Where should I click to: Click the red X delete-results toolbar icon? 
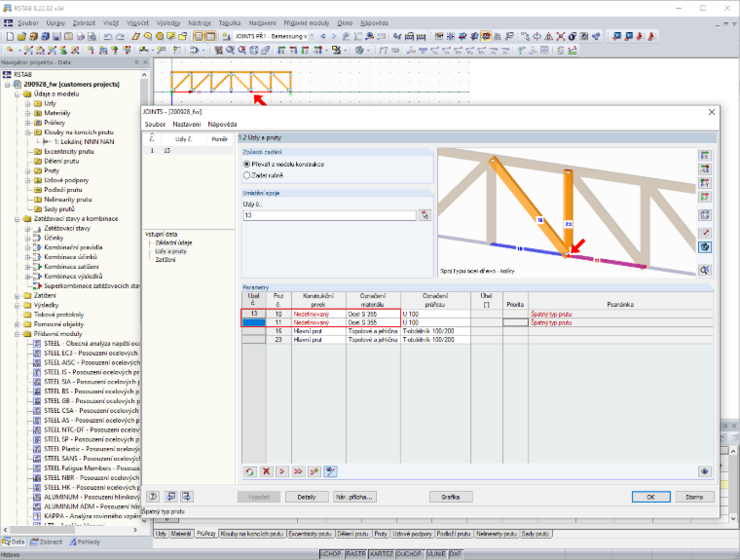click(x=561, y=36)
